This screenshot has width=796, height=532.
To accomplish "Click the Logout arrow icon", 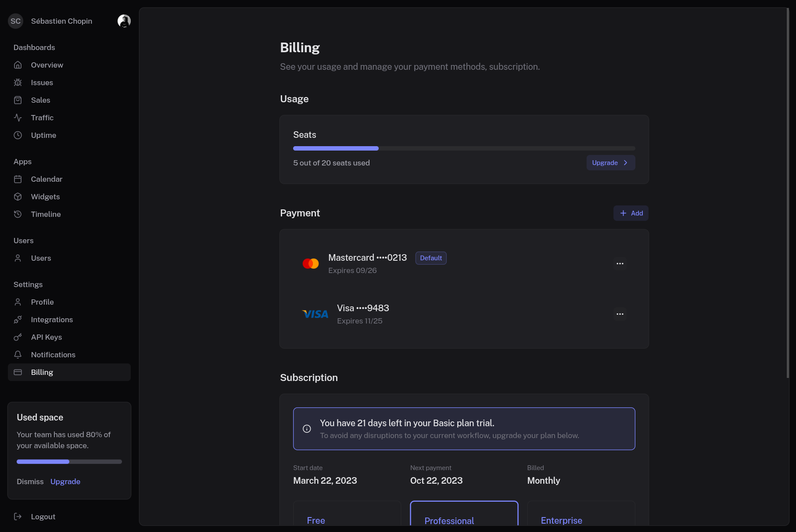I will [x=18, y=517].
